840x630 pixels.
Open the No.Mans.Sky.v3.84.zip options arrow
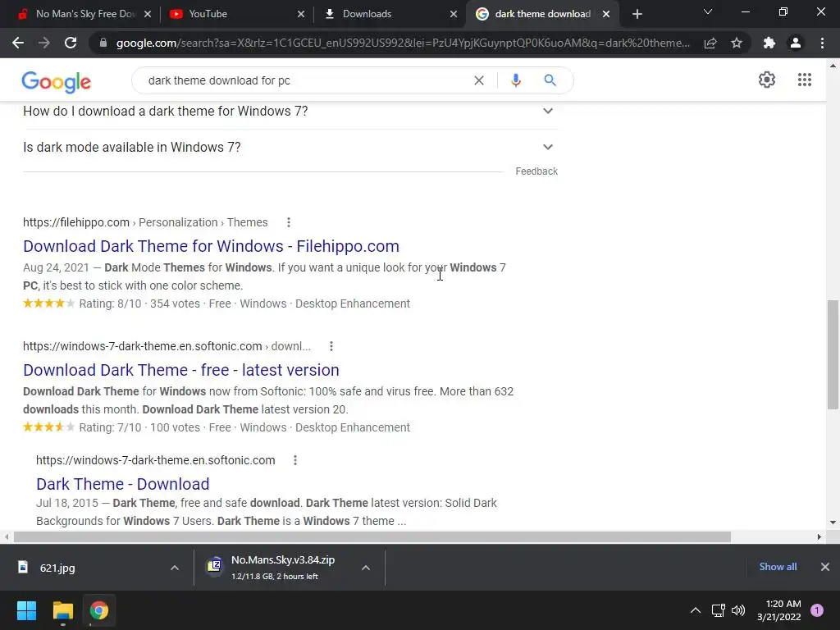point(365,568)
